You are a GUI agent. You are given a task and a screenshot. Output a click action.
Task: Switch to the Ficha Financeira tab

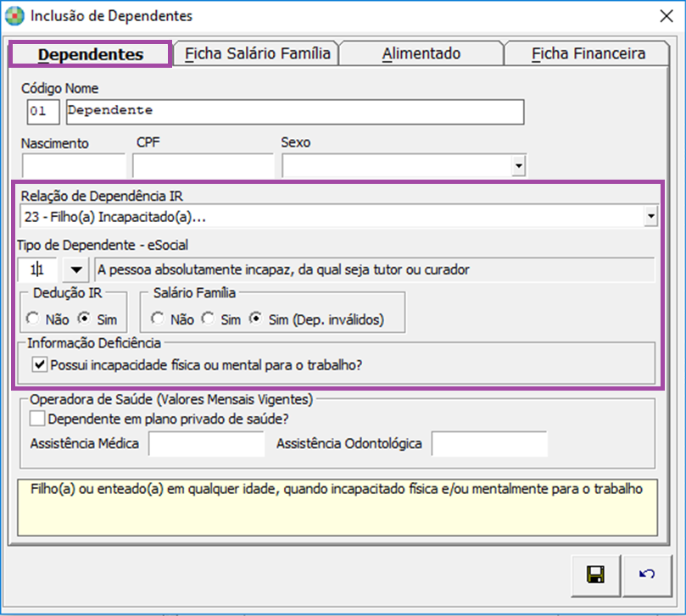(x=588, y=53)
